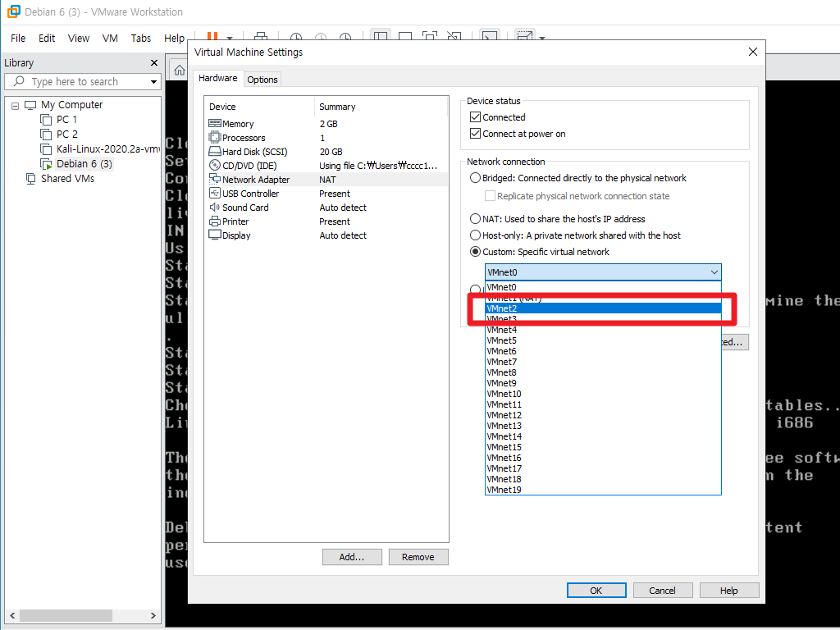
Task: Click the Kali-Linux VM icon in Library
Action: coord(47,149)
